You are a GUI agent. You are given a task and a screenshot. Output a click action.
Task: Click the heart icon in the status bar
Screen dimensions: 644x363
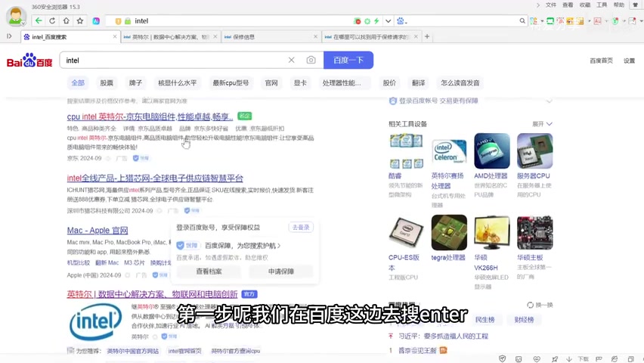[x=537, y=359]
